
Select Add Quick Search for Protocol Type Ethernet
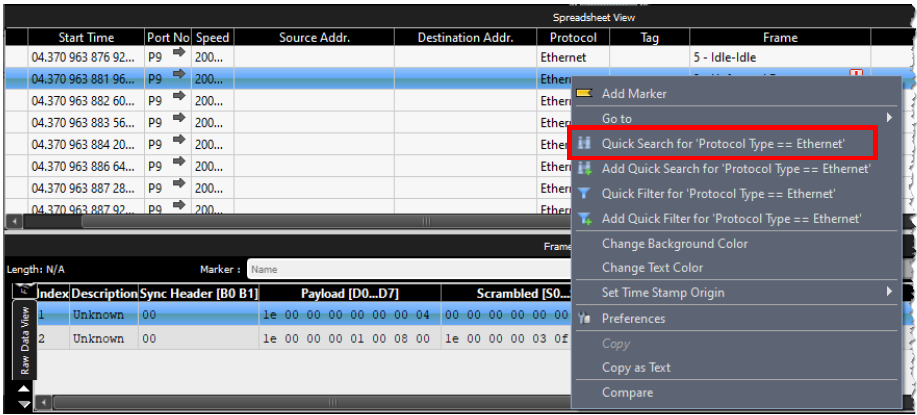(736, 169)
